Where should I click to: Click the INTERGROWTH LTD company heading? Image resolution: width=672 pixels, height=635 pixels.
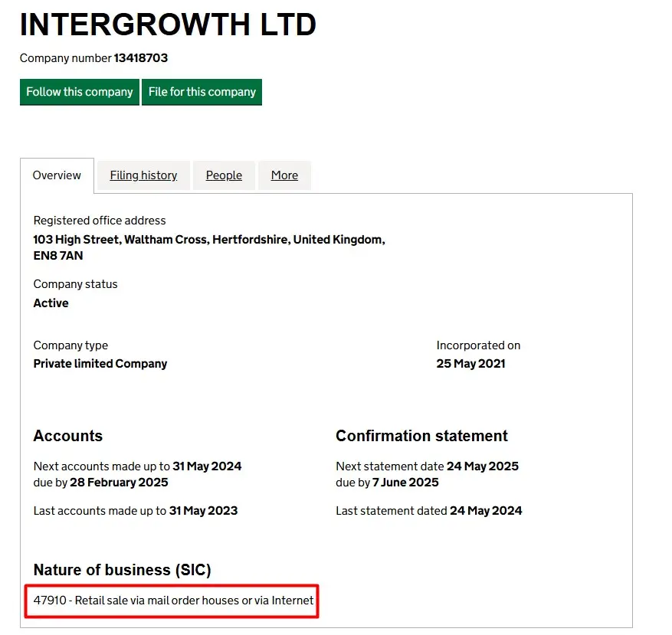point(168,26)
